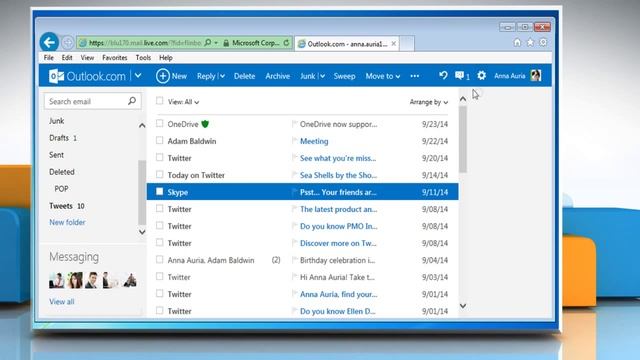
Task: Open the Drafts folder
Action: click(59, 138)
